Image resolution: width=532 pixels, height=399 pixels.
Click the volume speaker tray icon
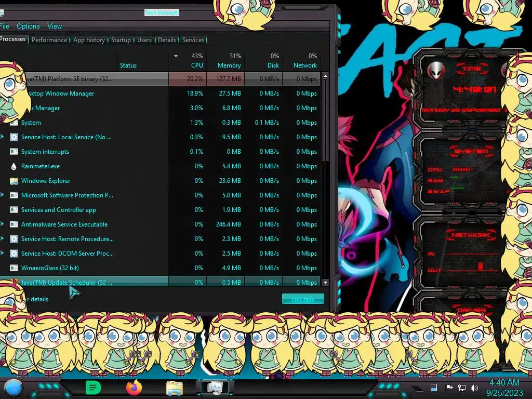pos(474,388)
